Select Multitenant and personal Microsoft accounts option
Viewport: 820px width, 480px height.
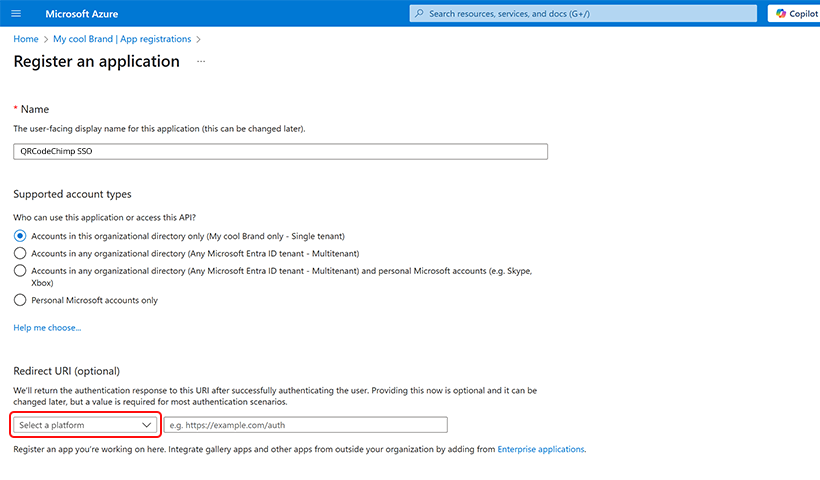(20, 271)
